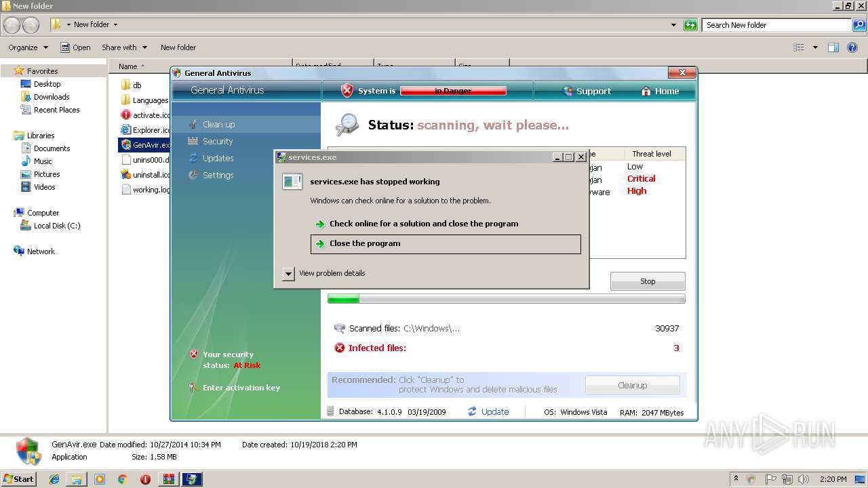868x488 pixels.
Task: Click the red shield System status icon
Action: [347, 91]
